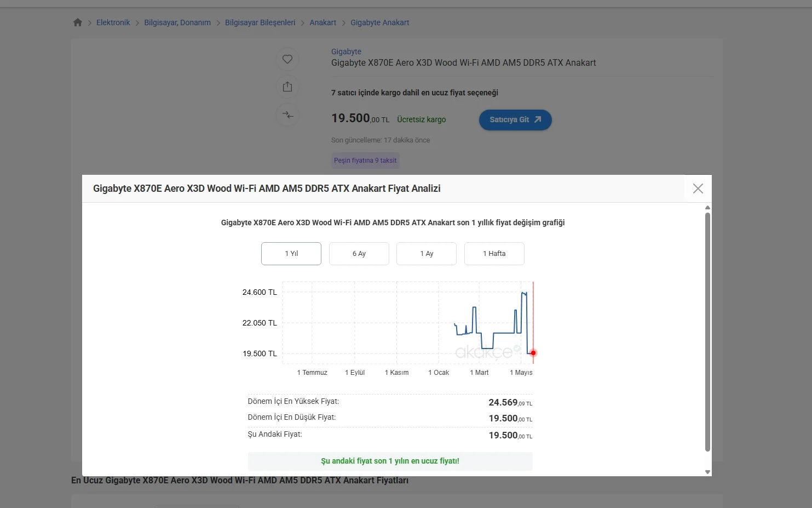Switch chart to 6 Ay range

359,254
